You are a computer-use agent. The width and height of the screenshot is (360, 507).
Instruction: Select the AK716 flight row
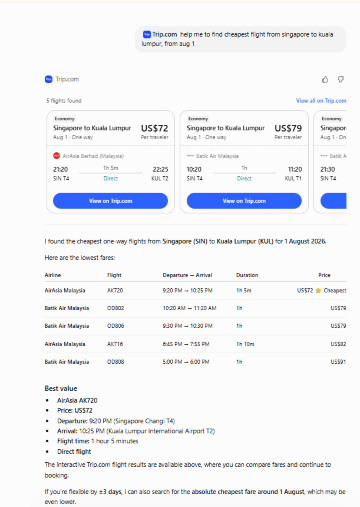click(195, 344)
